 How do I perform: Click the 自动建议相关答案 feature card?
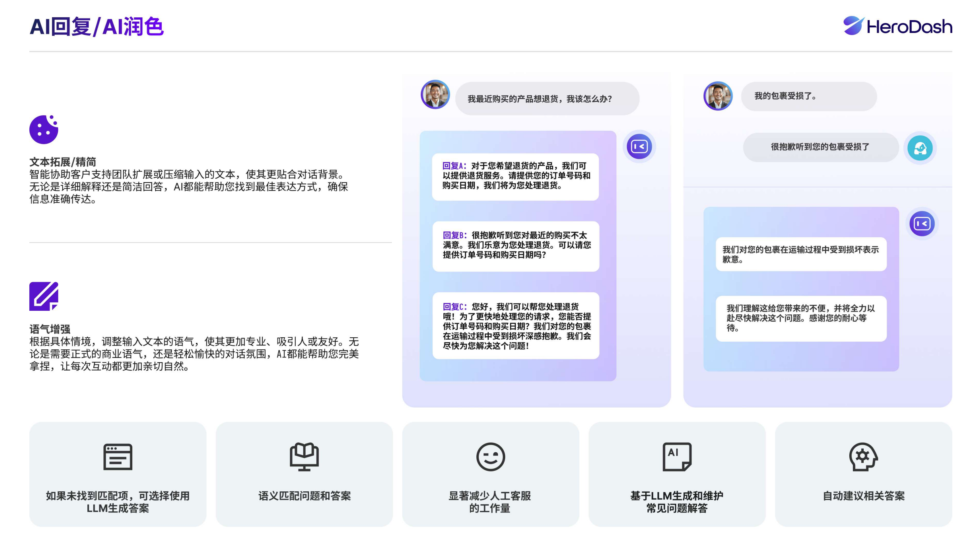pyautogui.click(x=863, y=474)
